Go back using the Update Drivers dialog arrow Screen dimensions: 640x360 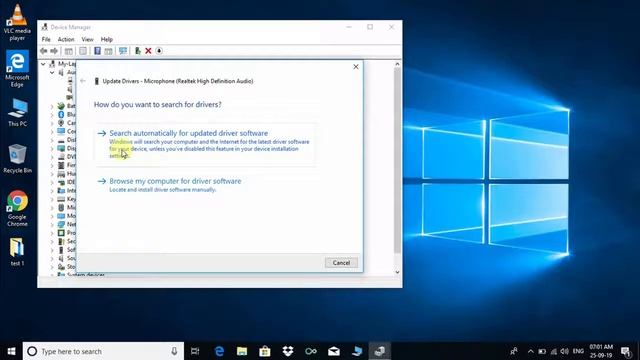pyautogui.click(x=83, y=81)
